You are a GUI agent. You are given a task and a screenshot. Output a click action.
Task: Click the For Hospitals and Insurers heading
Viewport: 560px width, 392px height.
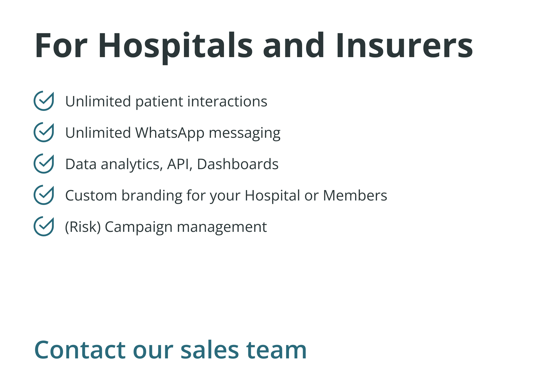253,46
